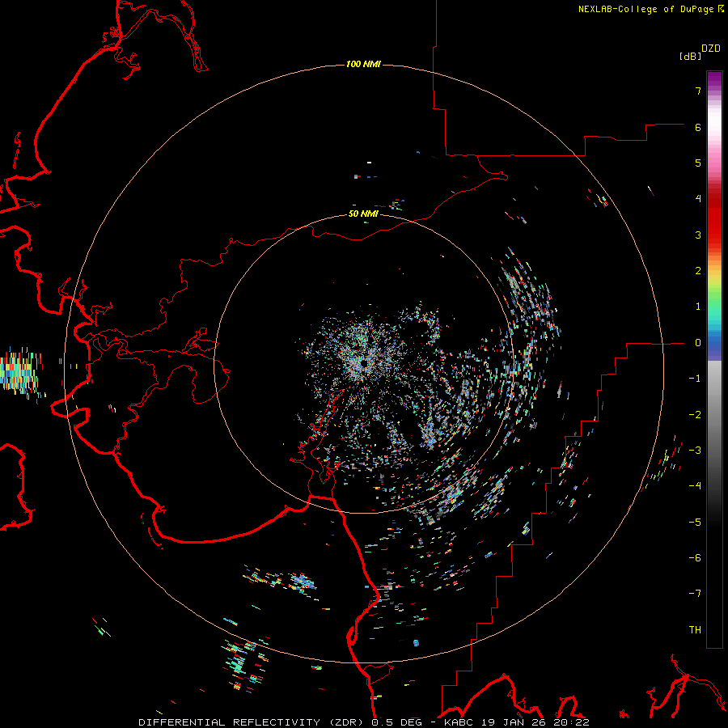Viewport: 728px width, 728px height.
Task: Click the -4 value on the color scale
Action: click(x=695, y=486)
